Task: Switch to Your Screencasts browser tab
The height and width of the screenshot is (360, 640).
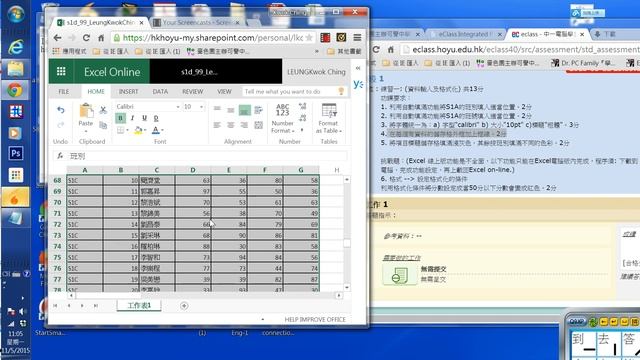Action: 197,22
